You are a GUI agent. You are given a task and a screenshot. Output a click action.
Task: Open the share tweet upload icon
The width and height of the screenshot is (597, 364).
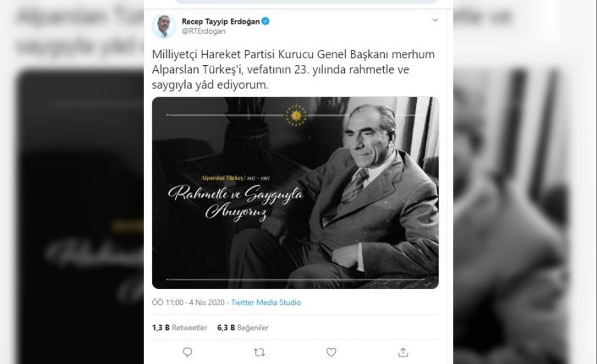403,352
